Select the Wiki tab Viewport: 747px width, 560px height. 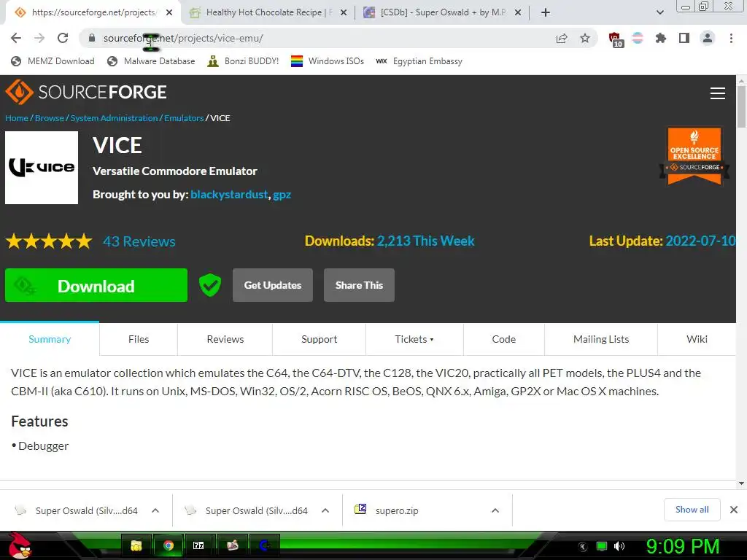(x=697, y=339)
